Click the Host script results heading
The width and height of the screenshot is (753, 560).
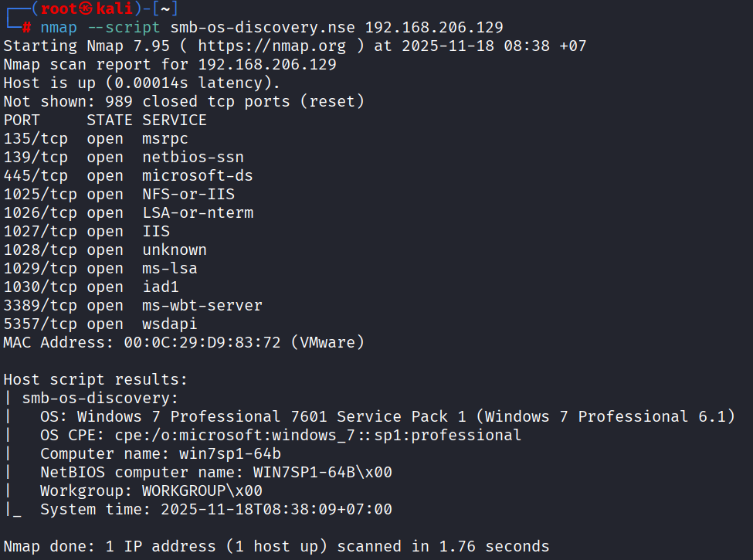[x=95, y=379]
